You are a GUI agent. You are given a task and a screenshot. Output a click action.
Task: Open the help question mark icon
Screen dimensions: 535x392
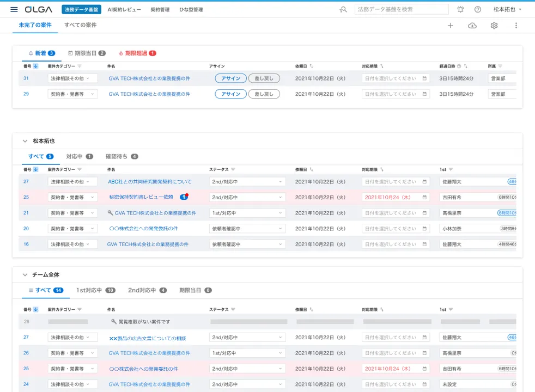coord(478,9)
